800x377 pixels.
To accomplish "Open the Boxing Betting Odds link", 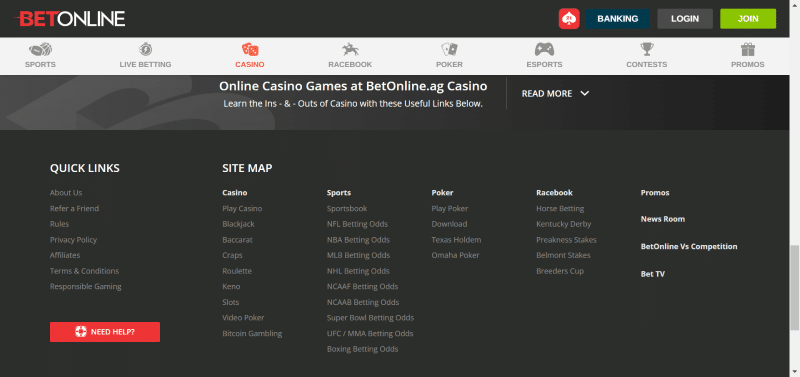I will tap(362, 349).
